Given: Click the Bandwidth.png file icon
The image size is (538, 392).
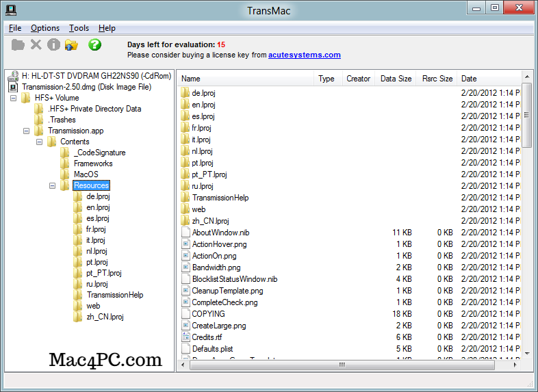Looking at the screenshot, I should pyautogui.click(x=185, y=267).
